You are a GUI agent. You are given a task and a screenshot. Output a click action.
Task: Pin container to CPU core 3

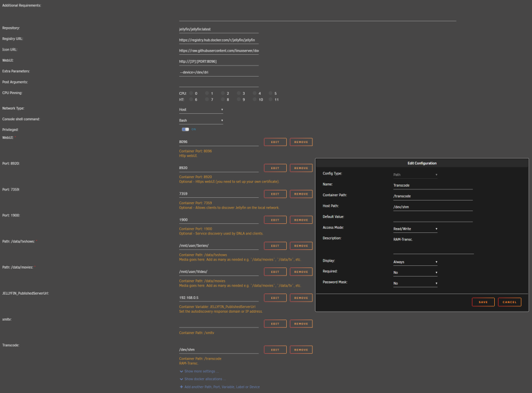pyautogui.click(x=239, y=93)
